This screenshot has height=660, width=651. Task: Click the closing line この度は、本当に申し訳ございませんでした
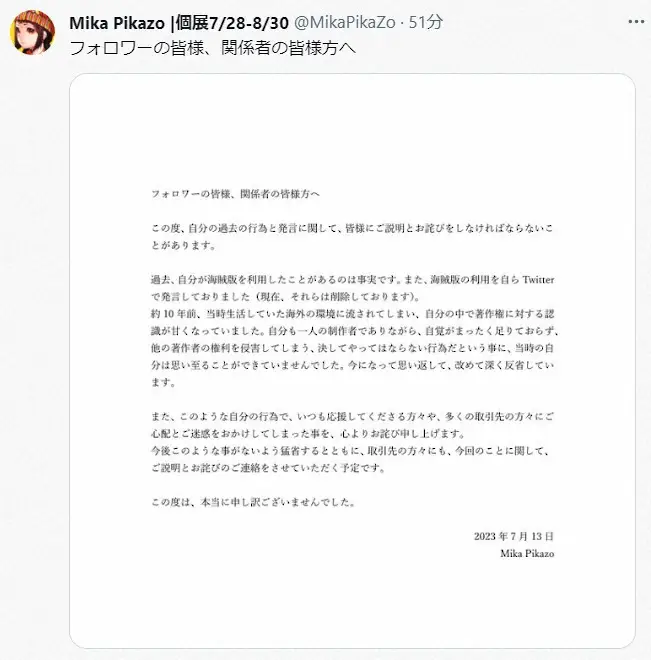point(253,502)
